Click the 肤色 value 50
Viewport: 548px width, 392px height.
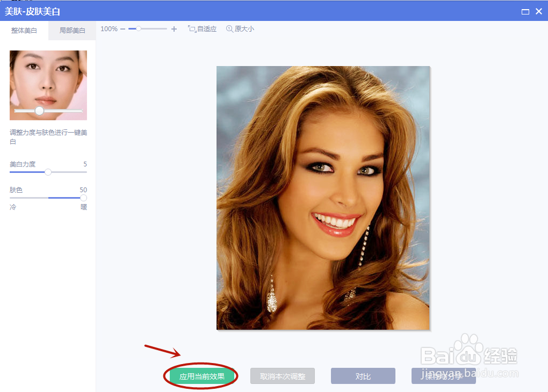83,190
